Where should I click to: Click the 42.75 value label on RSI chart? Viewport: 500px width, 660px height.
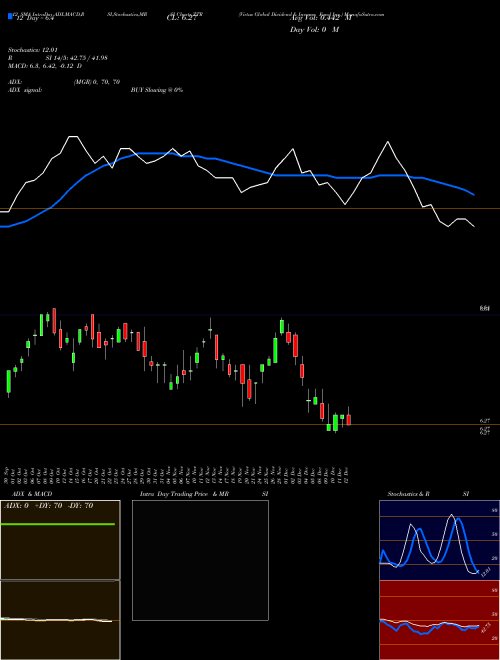(486, 628)
